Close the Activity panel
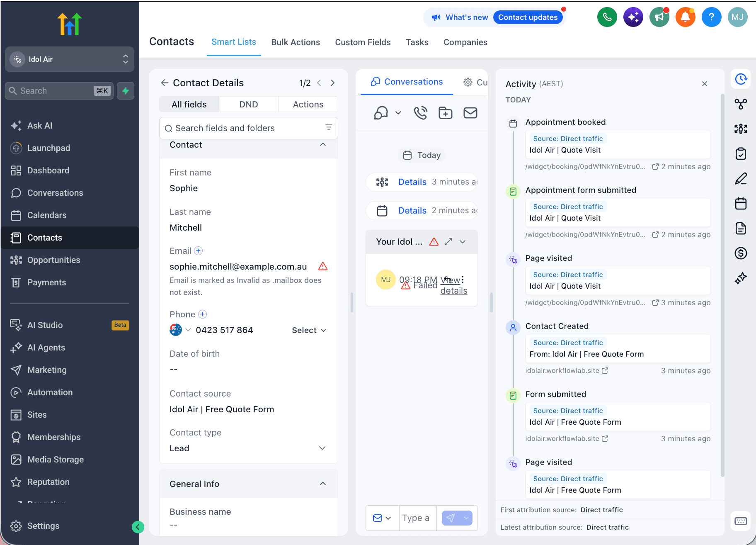Viewport: 756px width, 545px height. (705, 84)
